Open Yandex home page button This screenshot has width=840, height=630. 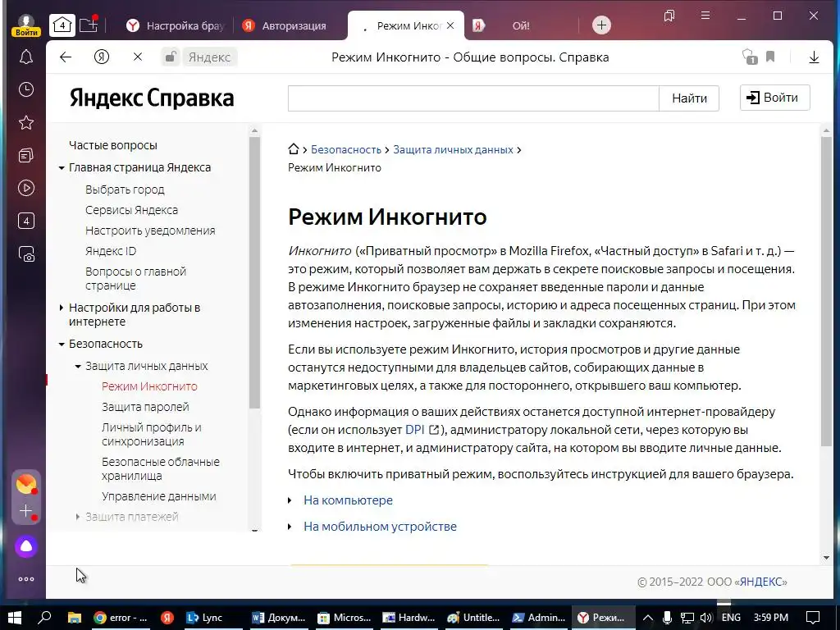(x=101, y=57)
